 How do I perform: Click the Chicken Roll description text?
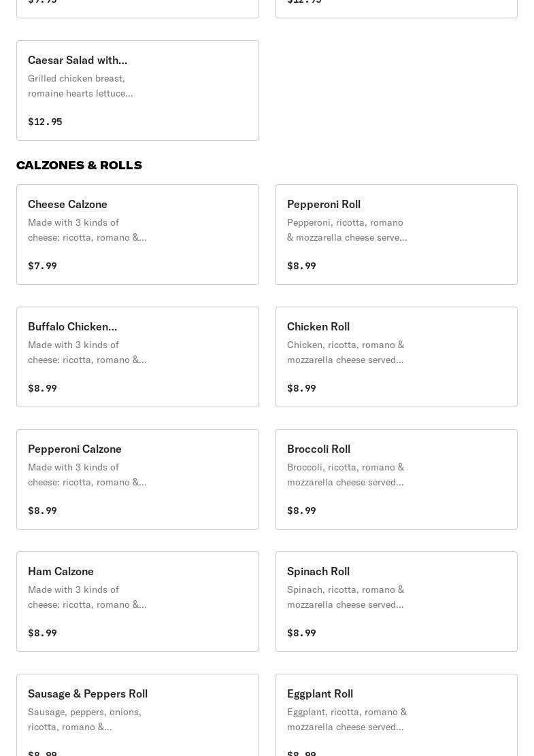click(x=346, y=352)
